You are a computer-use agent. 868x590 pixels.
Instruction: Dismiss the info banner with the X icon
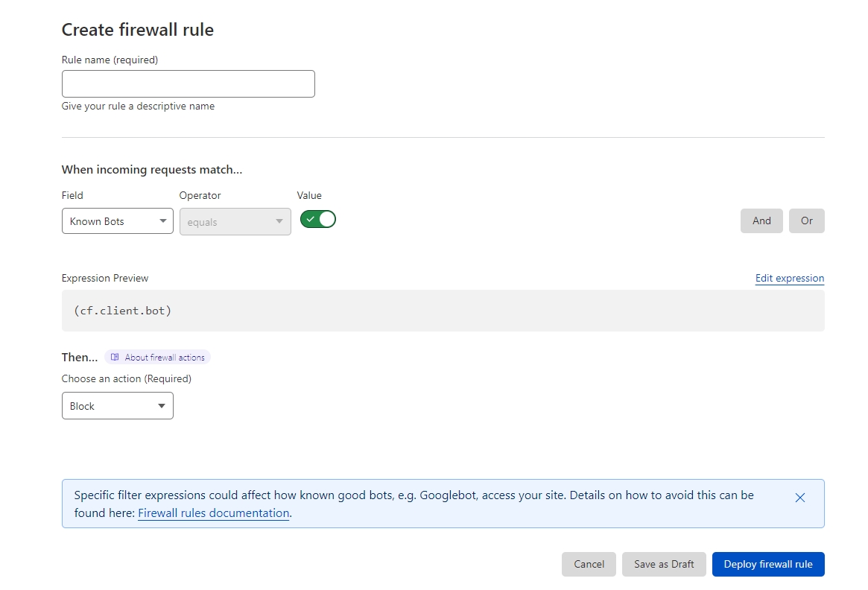pos(799,498)
